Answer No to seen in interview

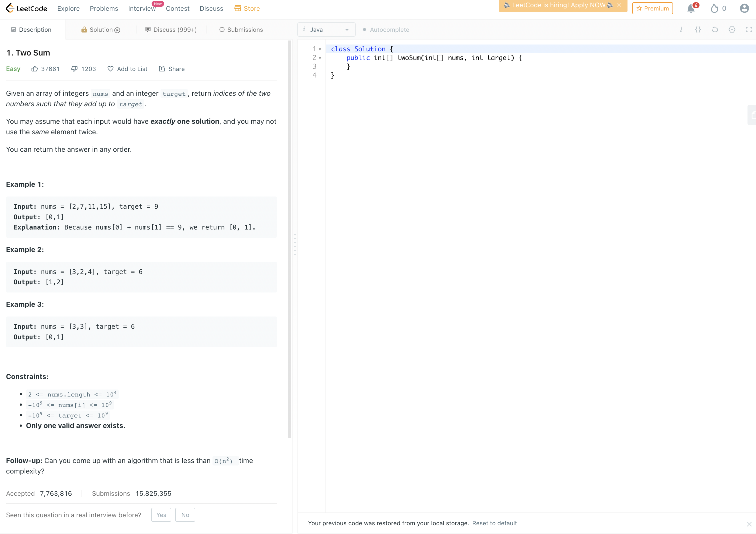point(185,515)
